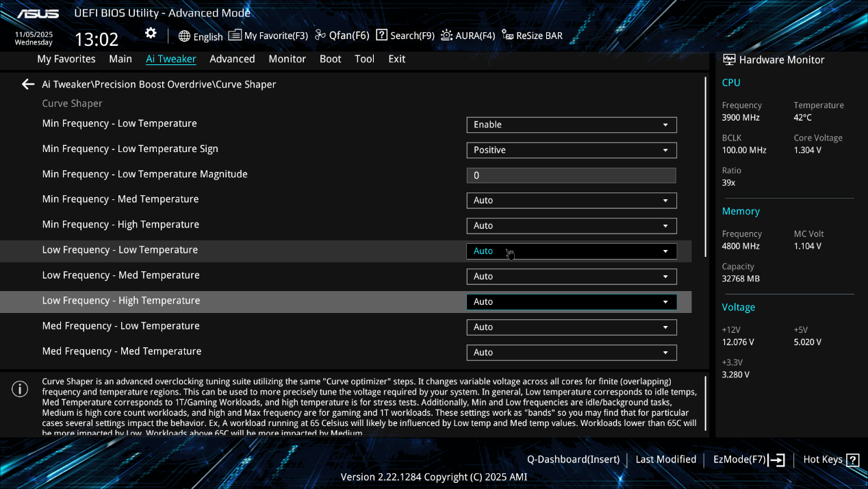Toggle ReSize BAR option
The image size is (868, 489).
pyautogui.click(x=532, y=36)
